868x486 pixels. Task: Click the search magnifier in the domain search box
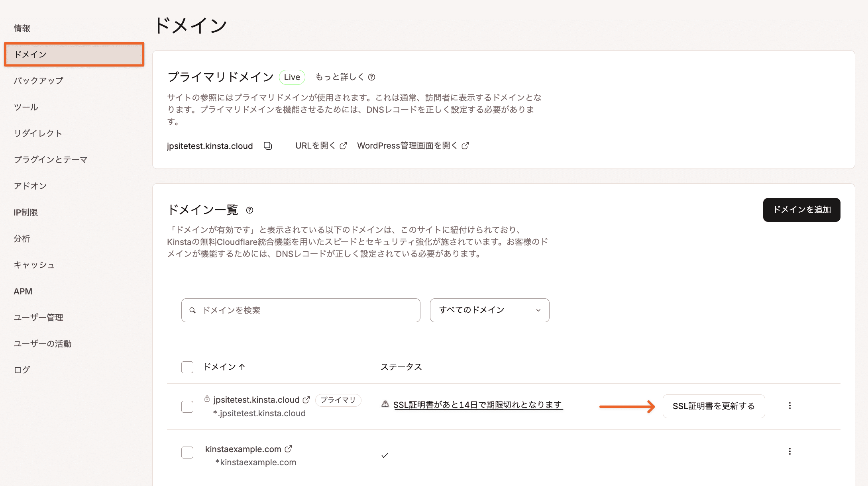193,310
